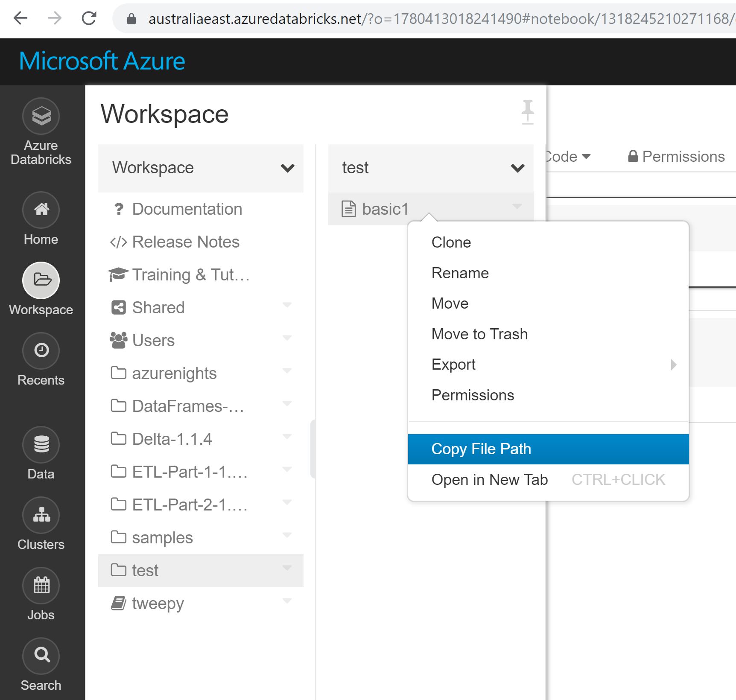Open the tweepy dropdown arrow
The height and width of the screenshot is (700, 736).
click(287, 601)
